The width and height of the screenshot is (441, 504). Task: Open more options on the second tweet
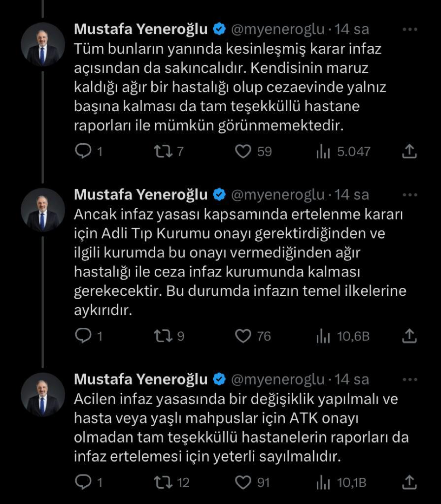(410, 195)
